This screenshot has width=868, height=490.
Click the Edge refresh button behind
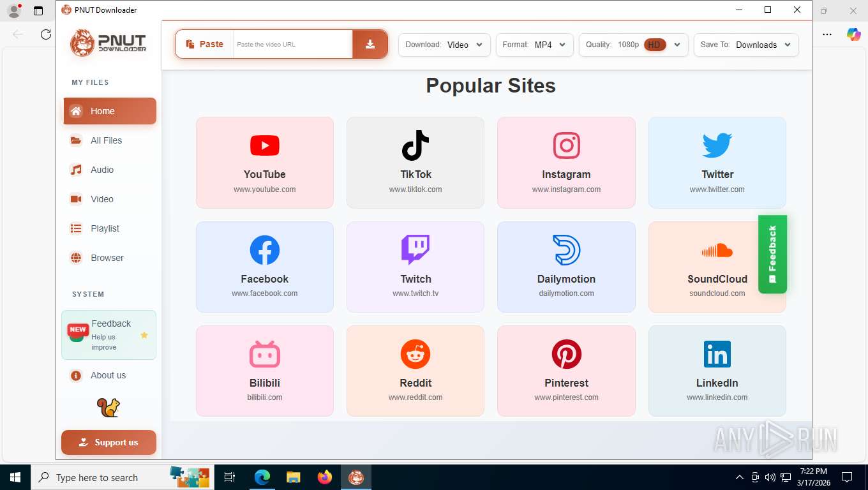[x=46, y=34]
